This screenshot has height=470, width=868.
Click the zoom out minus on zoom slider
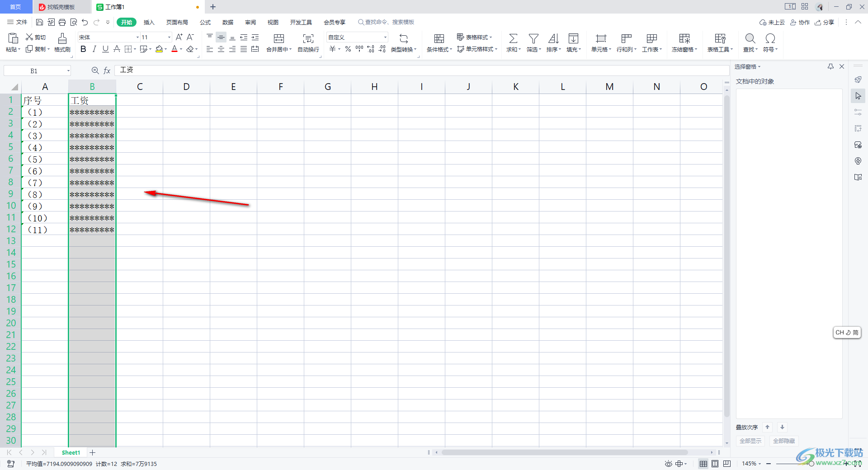coord(769,464)
